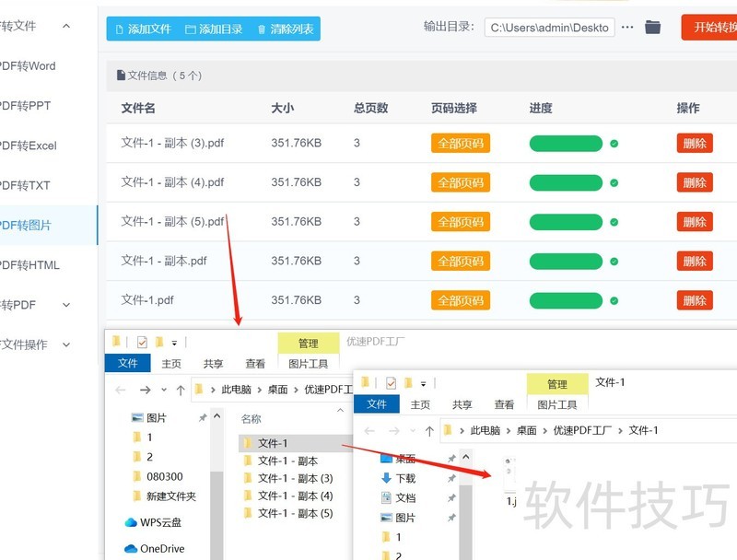Delete 文件-1 - 副本 (4).pdf with 删除

695,182
